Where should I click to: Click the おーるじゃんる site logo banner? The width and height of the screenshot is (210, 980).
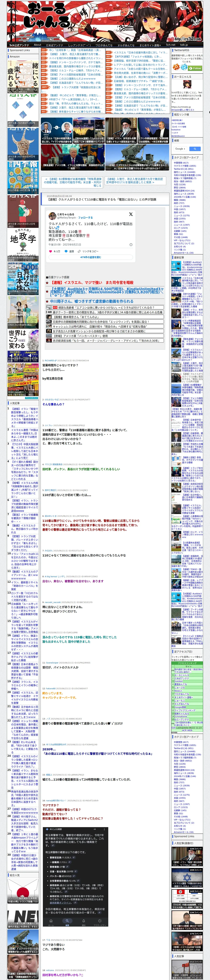point(105,21)
